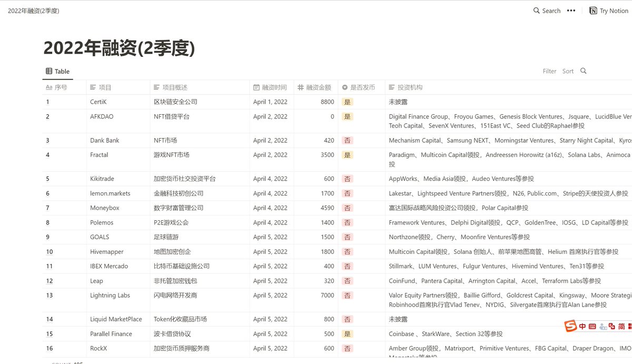Click the 未披露 investor cell in the CertiK row
Image resolution: width=632 pixels, height=364 pixels.
coord(509,102)
